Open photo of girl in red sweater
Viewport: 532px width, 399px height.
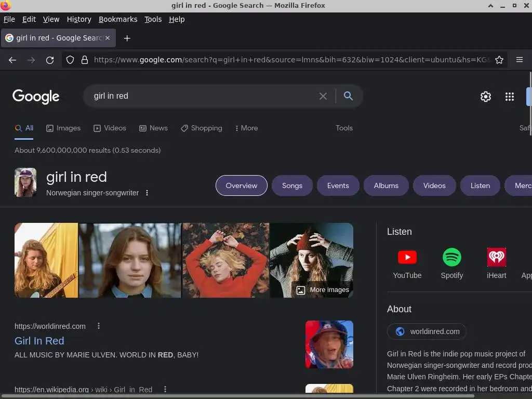click(225, 260)
